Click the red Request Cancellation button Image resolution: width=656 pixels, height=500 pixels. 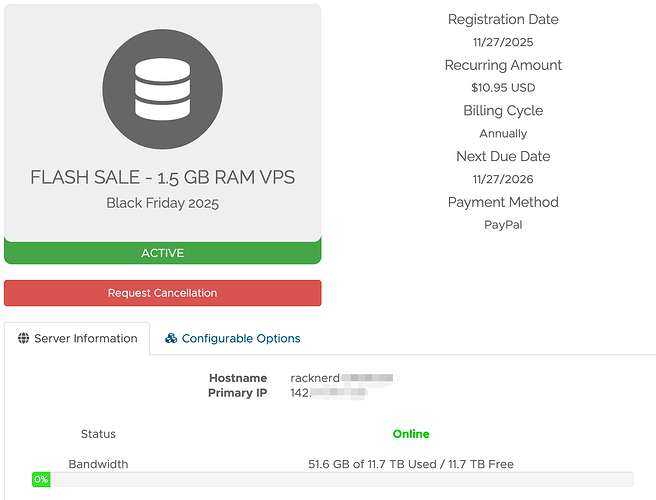click(x=163, y=293)
